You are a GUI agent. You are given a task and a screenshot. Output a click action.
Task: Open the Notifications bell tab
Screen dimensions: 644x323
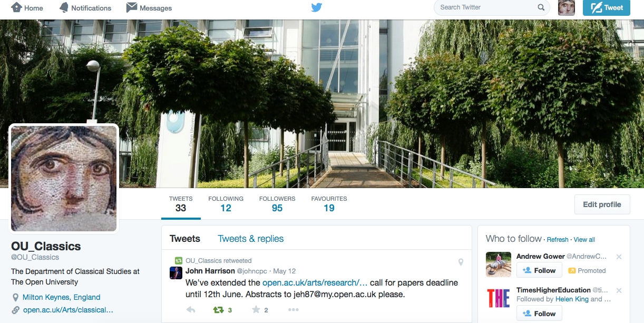point(85,8)
